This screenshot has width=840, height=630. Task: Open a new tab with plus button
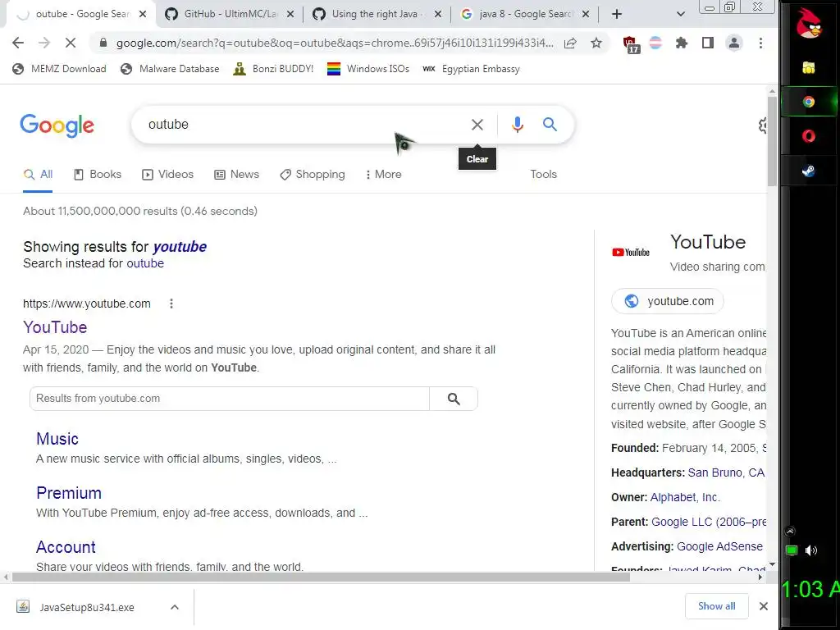pyautogui.click(x=617, y=14)
